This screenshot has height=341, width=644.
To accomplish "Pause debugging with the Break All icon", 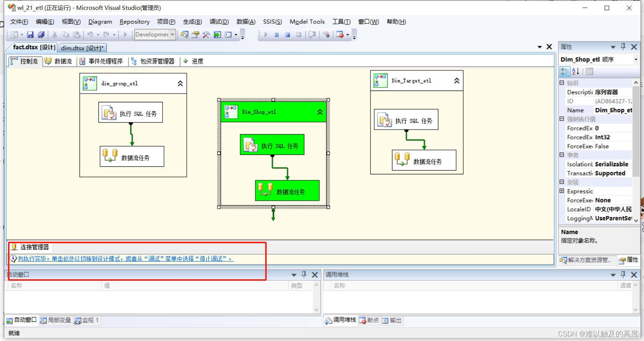I will pyautogui.click(x=277, y=34).
